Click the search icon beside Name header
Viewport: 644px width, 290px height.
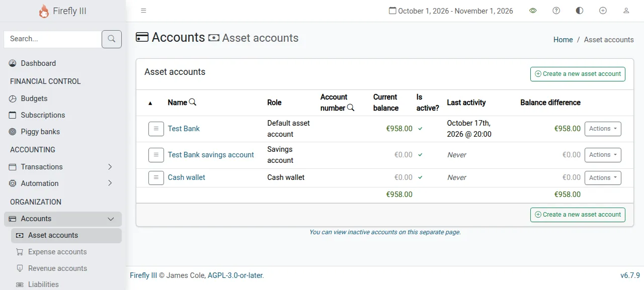pyautogui.click(x=193, y=102)
